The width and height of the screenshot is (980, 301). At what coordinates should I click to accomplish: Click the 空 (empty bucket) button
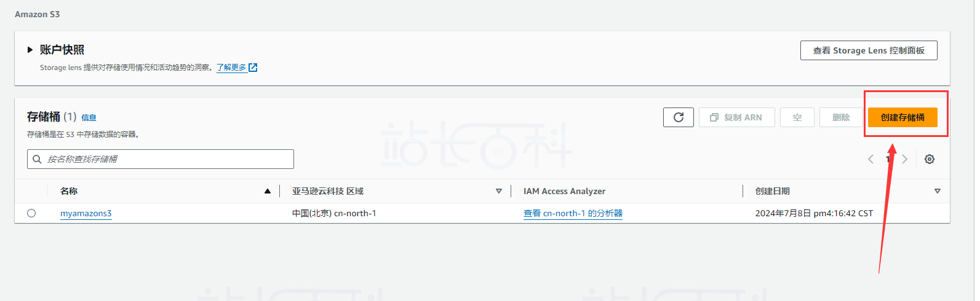[x=797, y=117]
